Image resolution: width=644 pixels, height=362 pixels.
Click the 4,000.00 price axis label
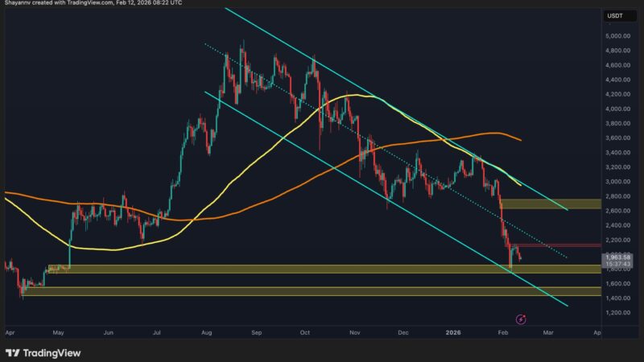point(617,109)
